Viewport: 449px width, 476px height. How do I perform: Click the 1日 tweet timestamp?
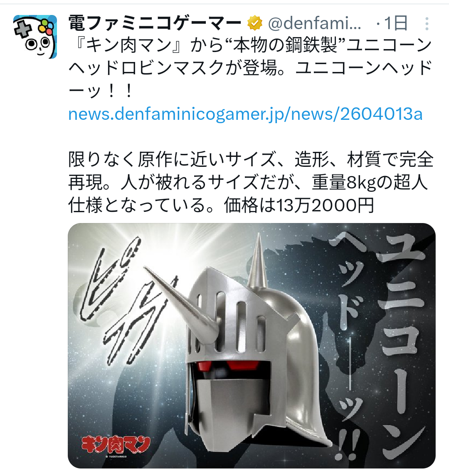(395, 23)
